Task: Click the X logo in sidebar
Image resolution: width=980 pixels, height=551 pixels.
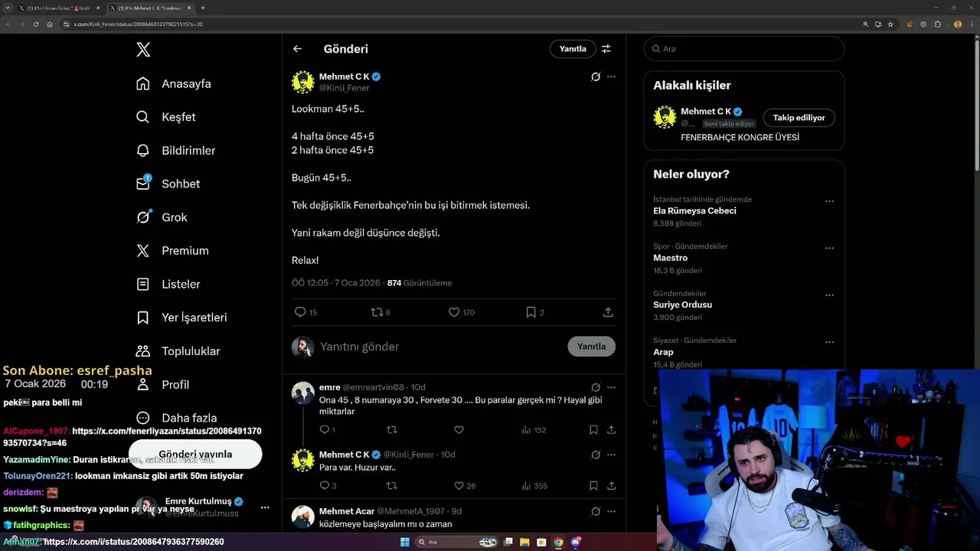Action: (143, 50)
